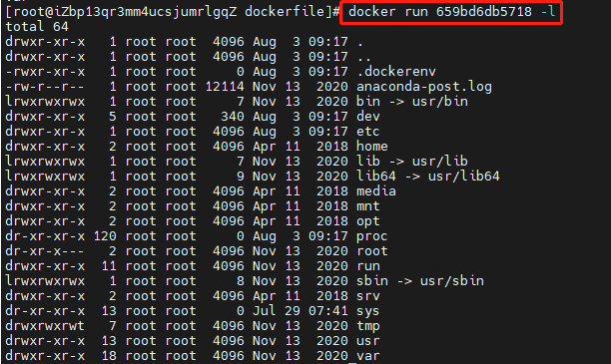Click the symlink target 'usr/bin'
611x364 pixels.
pyautogui.click(x=440, y=101)
